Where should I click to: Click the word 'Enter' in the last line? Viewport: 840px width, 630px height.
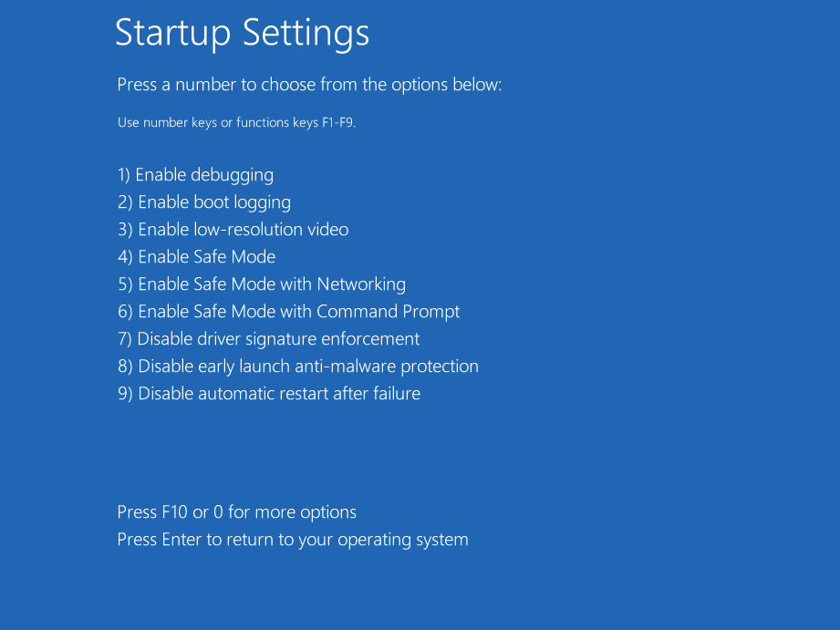pyautogui.click(x=181, y=540)
